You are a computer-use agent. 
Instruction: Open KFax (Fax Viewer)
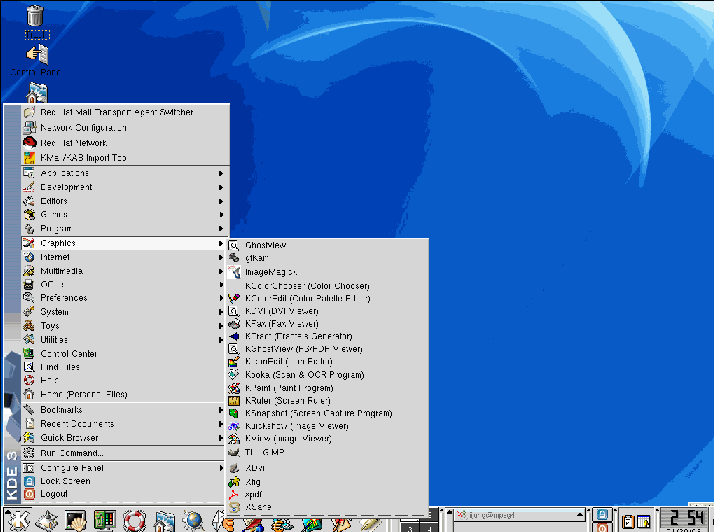(x=327, y=323)
